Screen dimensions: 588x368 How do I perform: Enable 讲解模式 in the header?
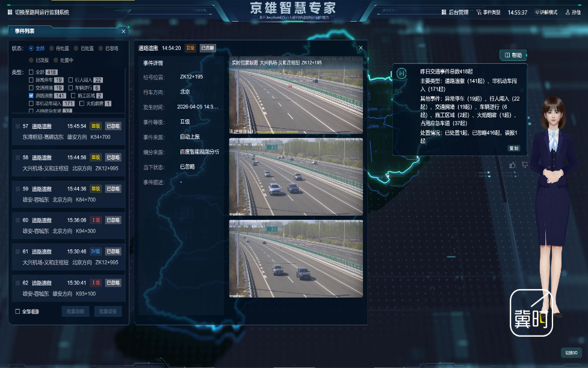[546, 12]
